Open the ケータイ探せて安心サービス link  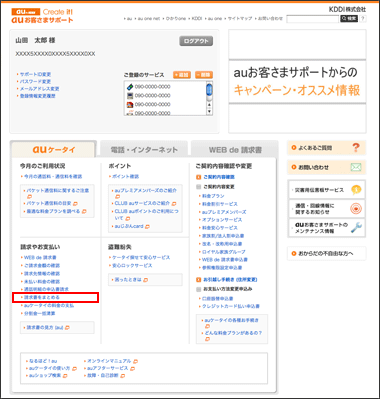click(x=141, y=258)
